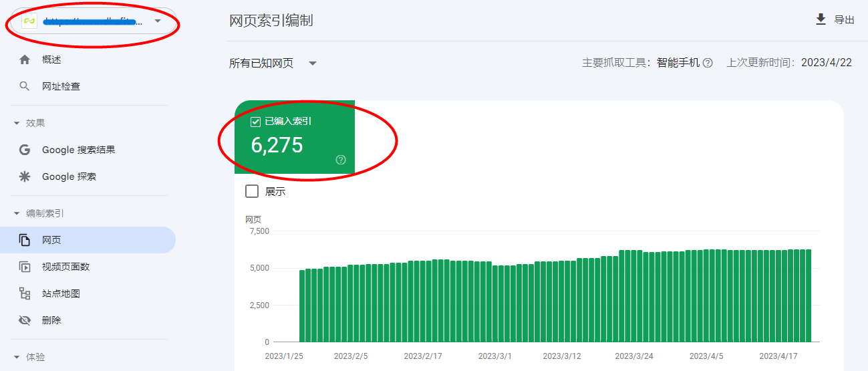This screenshot has width=868, height=371.
Task: Click the sitemap icon beside 站点地图
Action: (25, 293)
